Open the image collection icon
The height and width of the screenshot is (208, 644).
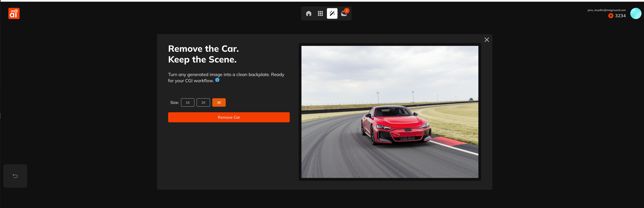point(344,14)
